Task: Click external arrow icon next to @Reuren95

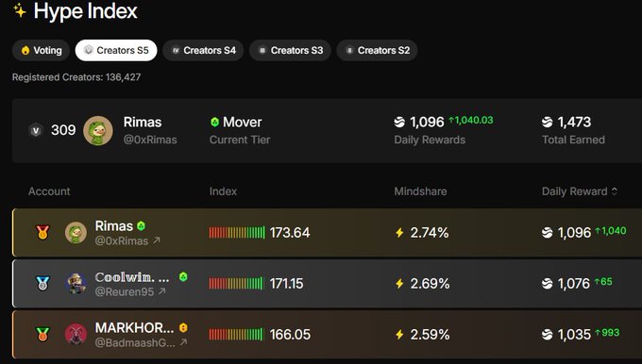Action: coord(162,291)
